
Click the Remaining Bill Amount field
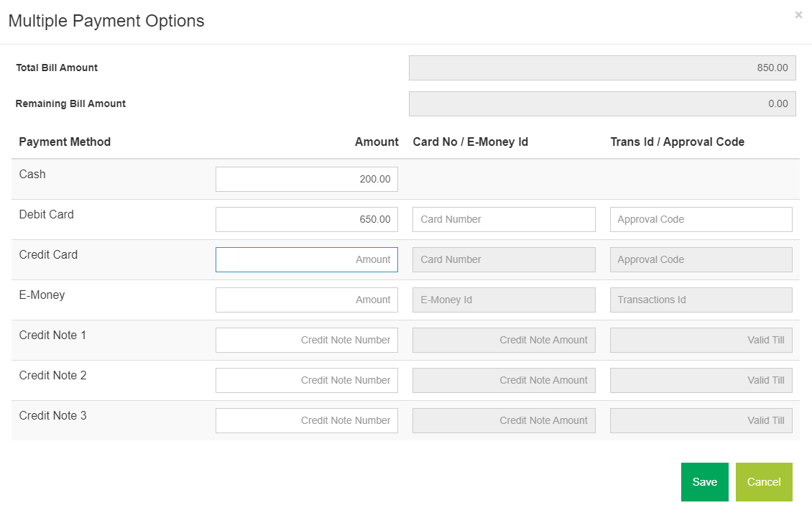(602, 104)
